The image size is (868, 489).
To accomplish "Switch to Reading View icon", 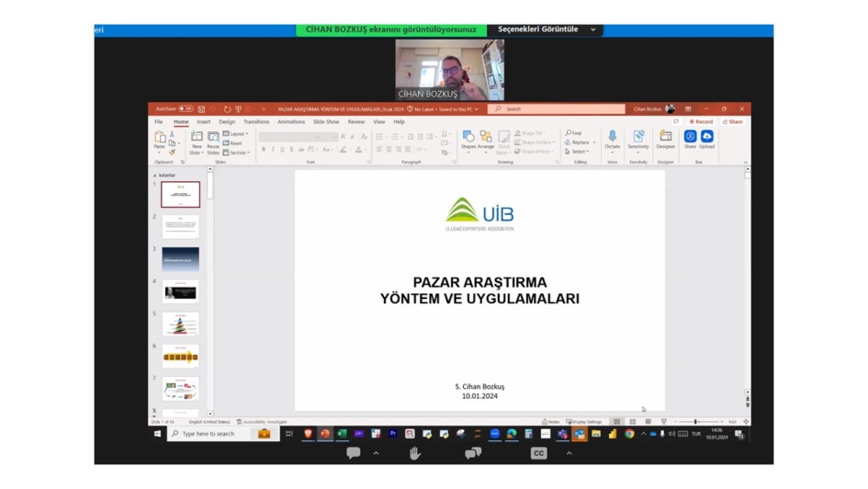I will point(648,422).
